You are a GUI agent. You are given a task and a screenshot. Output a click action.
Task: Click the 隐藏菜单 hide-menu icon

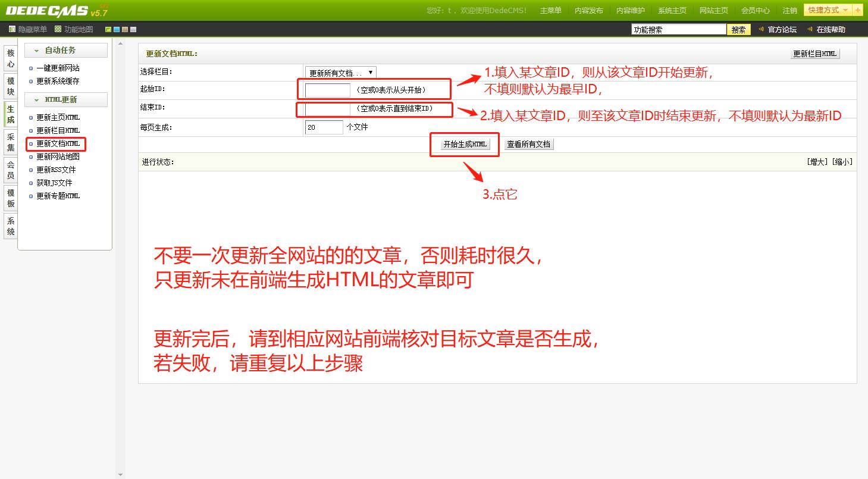click(12, 29)
